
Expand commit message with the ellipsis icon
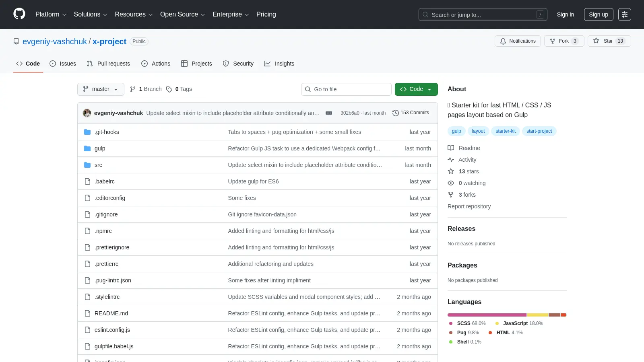tap(329, 113)
